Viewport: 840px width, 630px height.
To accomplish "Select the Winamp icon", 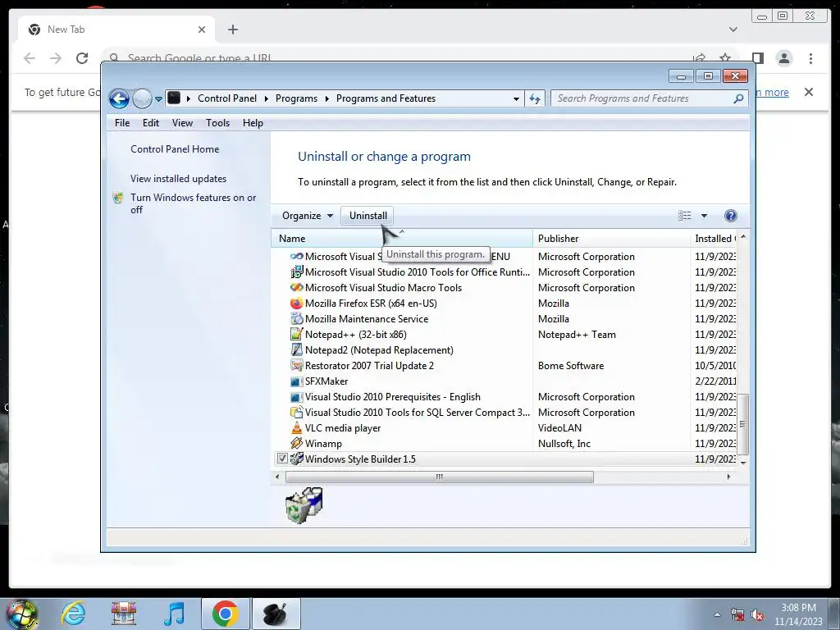I will click(x=296, y=443).
